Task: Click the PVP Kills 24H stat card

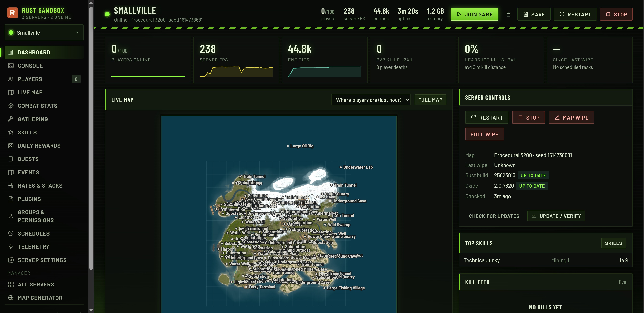Action: (x=413, y=60)
